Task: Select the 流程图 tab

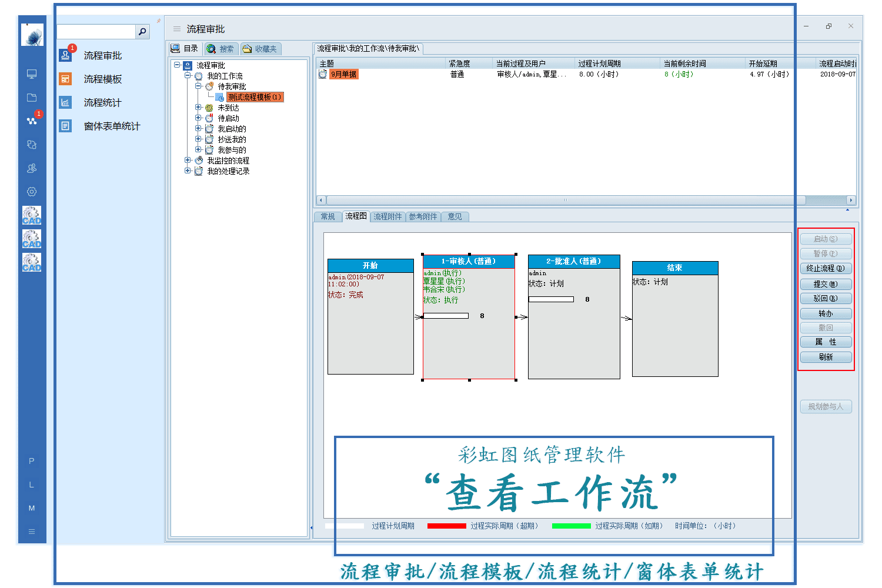Action: tap(356, 216)
